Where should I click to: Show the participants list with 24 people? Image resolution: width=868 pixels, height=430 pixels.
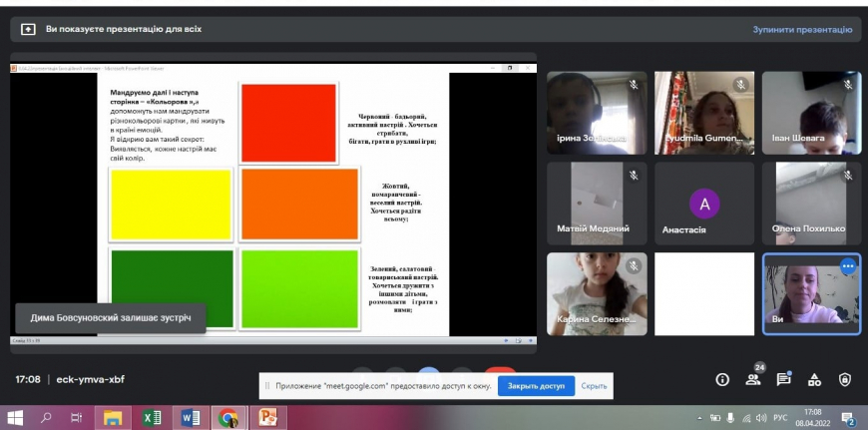click(x=753, y=379)
